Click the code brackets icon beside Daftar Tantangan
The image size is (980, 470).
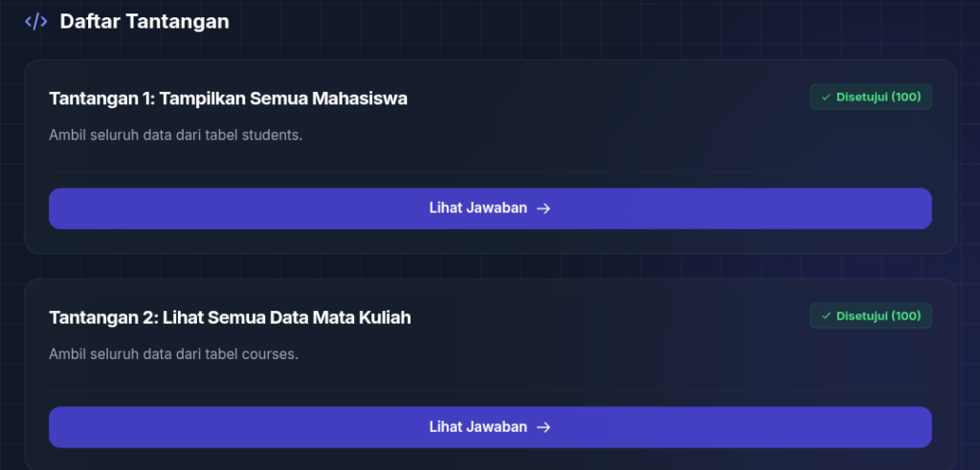pyautogui.click(x=35, y=22)
